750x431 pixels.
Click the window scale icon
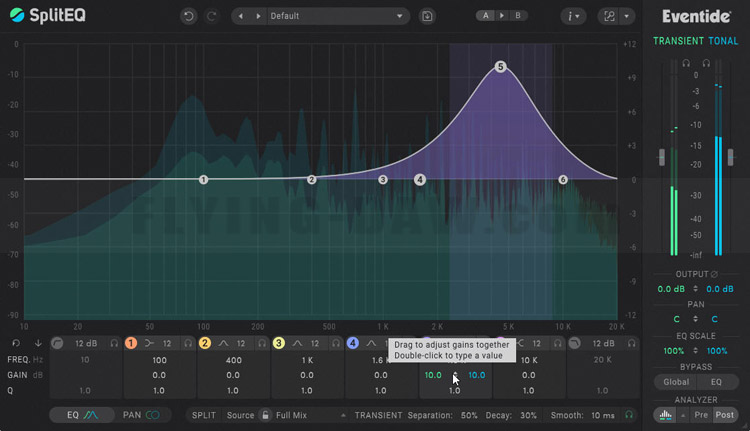coord(609,16)
